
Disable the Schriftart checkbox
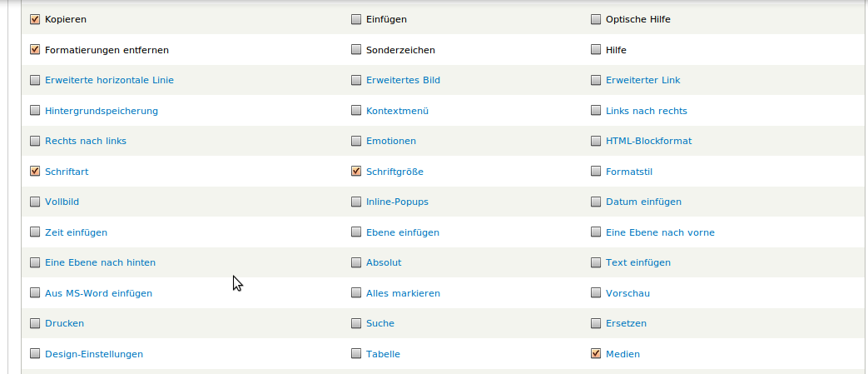pos(35,172)
